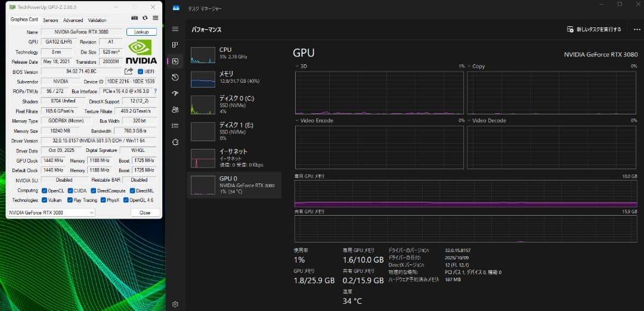Open Services page icon in Task Manager sidebar
This screenshot has width=644, height=311.
click(175, 142)
